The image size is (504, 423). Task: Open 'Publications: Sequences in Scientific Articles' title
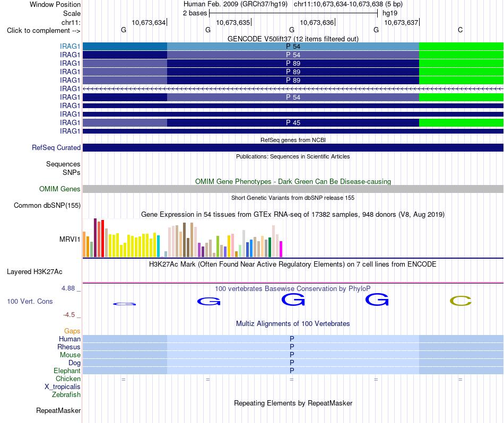(x=293, y=156)
